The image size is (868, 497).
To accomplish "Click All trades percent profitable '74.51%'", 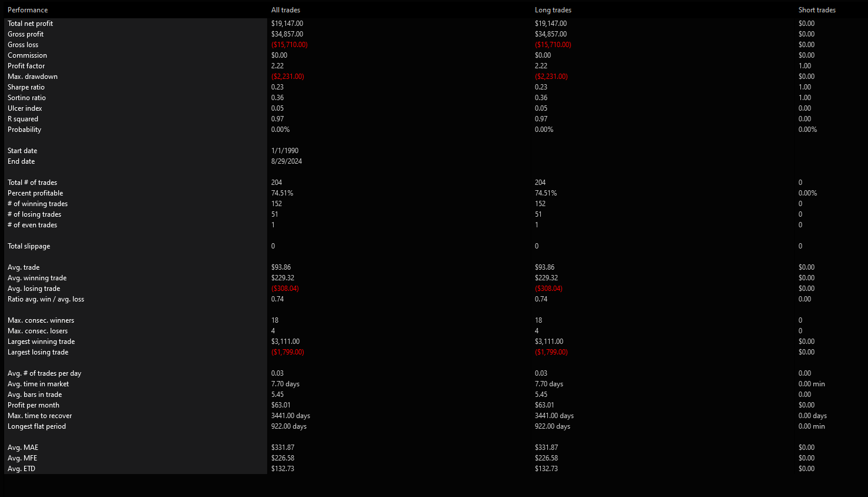I will tap(282, 193).
